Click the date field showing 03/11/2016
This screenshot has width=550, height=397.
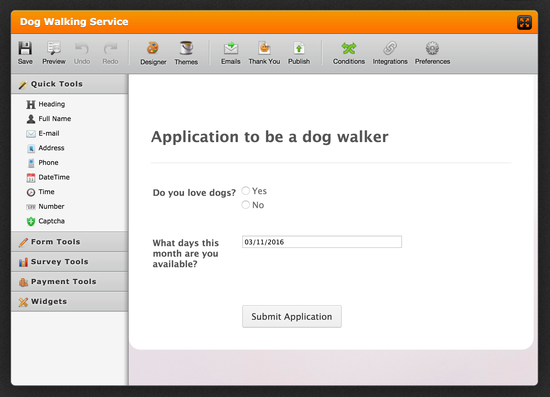tap(322, 242)
